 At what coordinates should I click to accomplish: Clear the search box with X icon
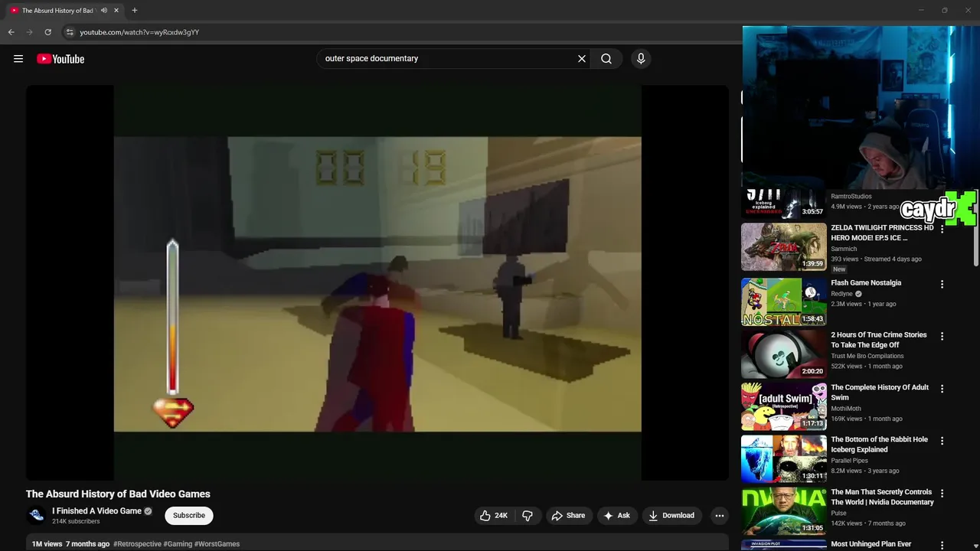click(x=582, y=58)
